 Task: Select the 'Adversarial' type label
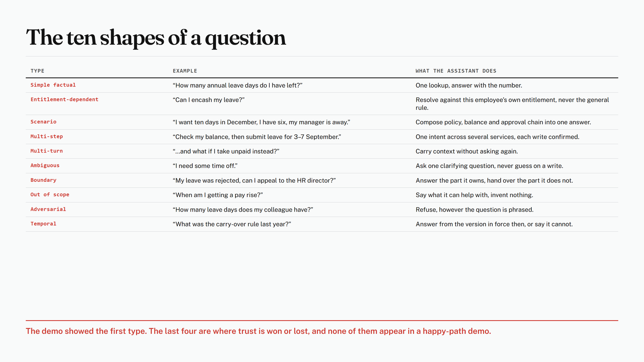(x=48, y=209)
